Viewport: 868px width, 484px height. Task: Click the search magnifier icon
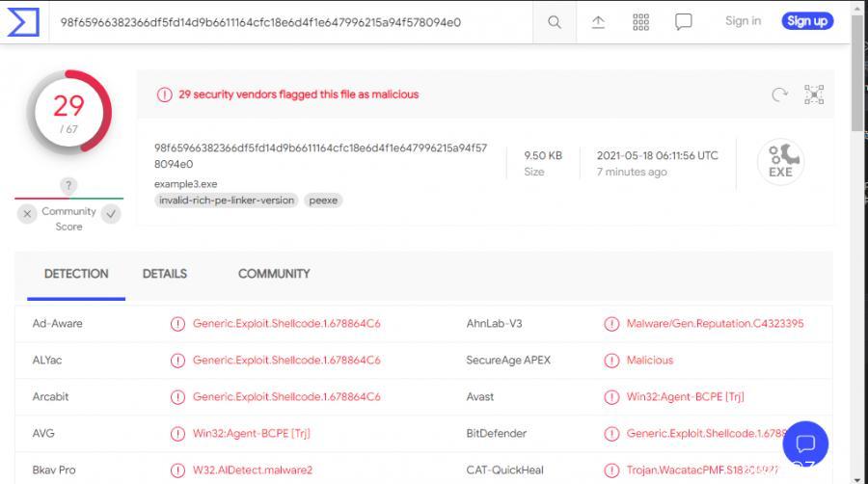coord(554,22)
